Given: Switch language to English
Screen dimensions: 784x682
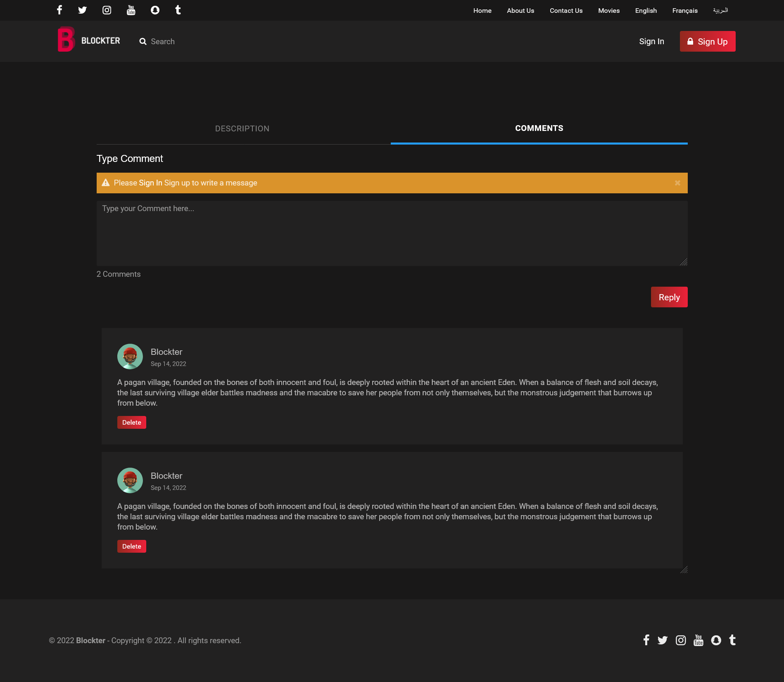Looking at the screenshot, I should coord(646,10).
